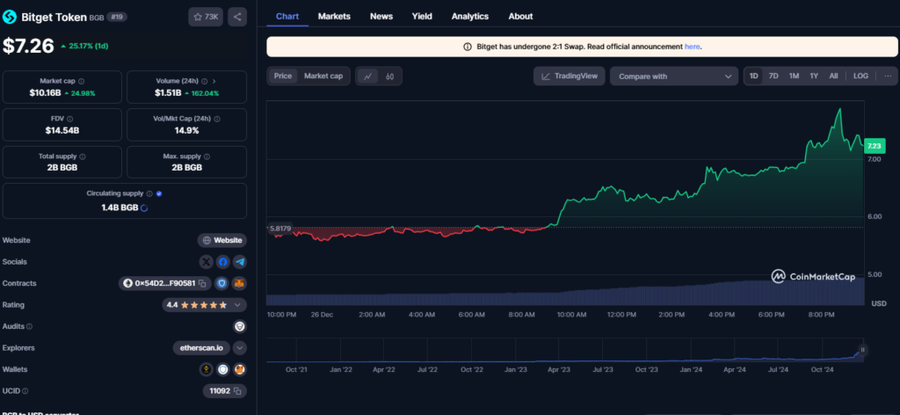
Task: Switch to the News tab
Action: point(381,16)
